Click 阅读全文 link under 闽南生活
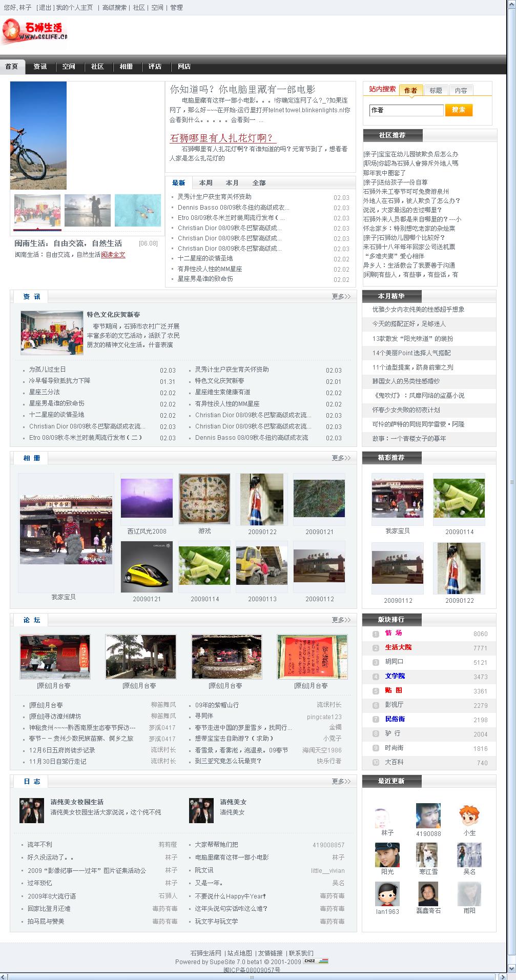 pyautogui.click(x=113, y=255)
